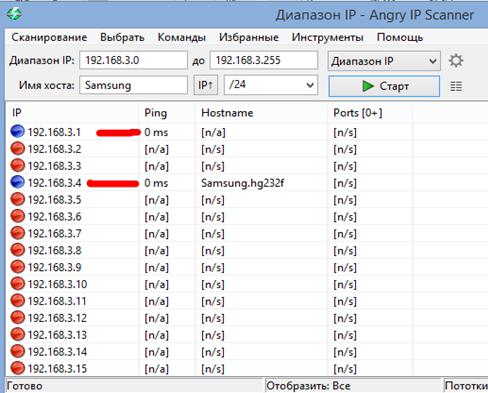The height and width of the screenshot is (393, 488).
Task: Click the Angry IP Scanner title bar icon
Action: coord(14,14)
